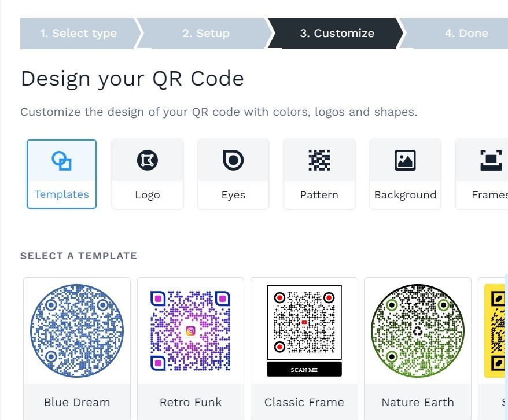
Task: Click the Nature Earth template name
Action: tap(418, 402)
